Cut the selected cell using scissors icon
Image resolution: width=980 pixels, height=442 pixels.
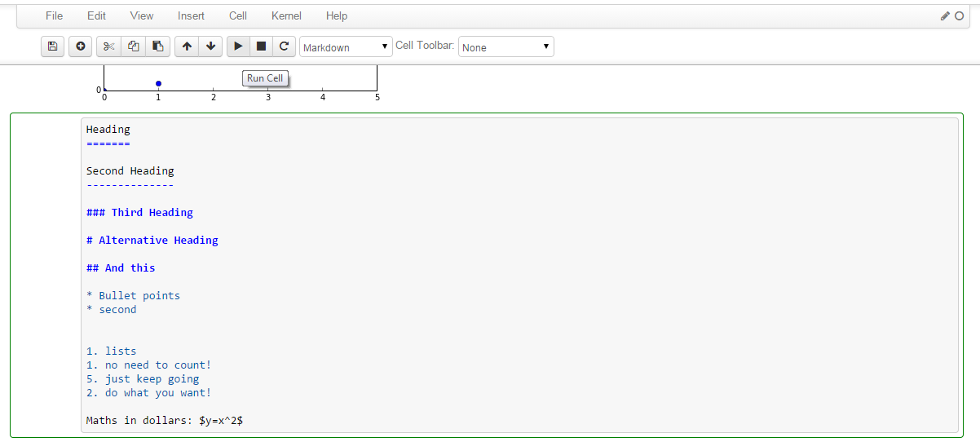[108, 46]
